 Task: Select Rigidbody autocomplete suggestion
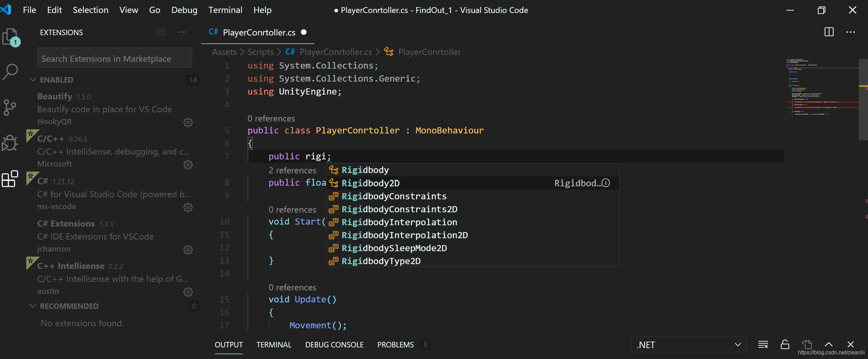pyautogui.click(x=473, y=170)
